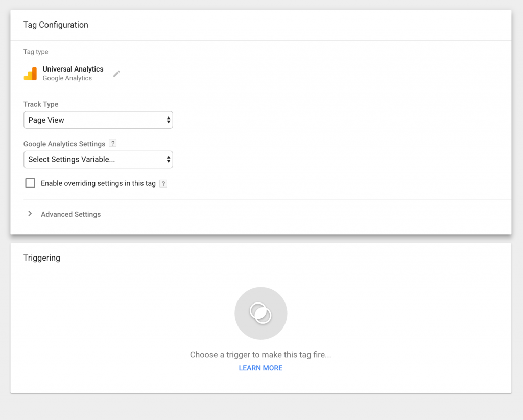Click the pencil icon to edit tag type
The width and height of the screenshot is (523, 420).
(x=116, y=74)
